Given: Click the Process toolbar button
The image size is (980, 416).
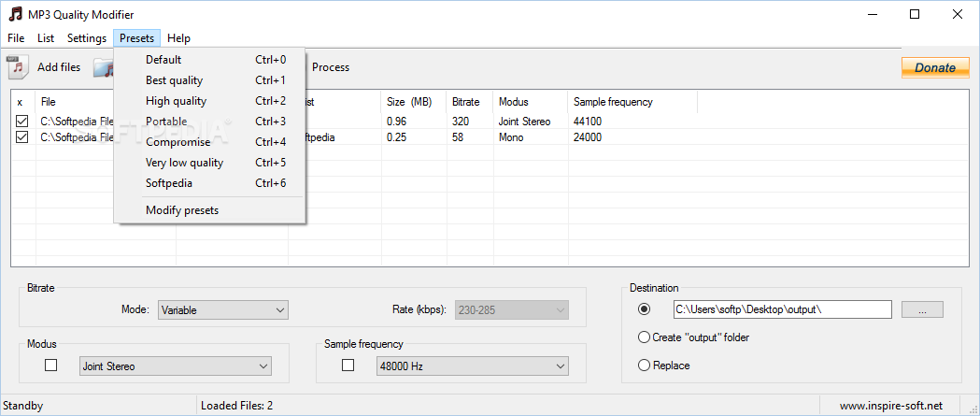Looking at the screenshot, I should [x=331, y=67].
